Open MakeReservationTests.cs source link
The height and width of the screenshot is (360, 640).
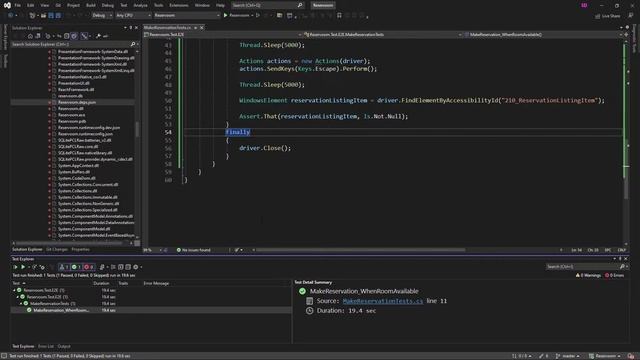coord(383,301)
